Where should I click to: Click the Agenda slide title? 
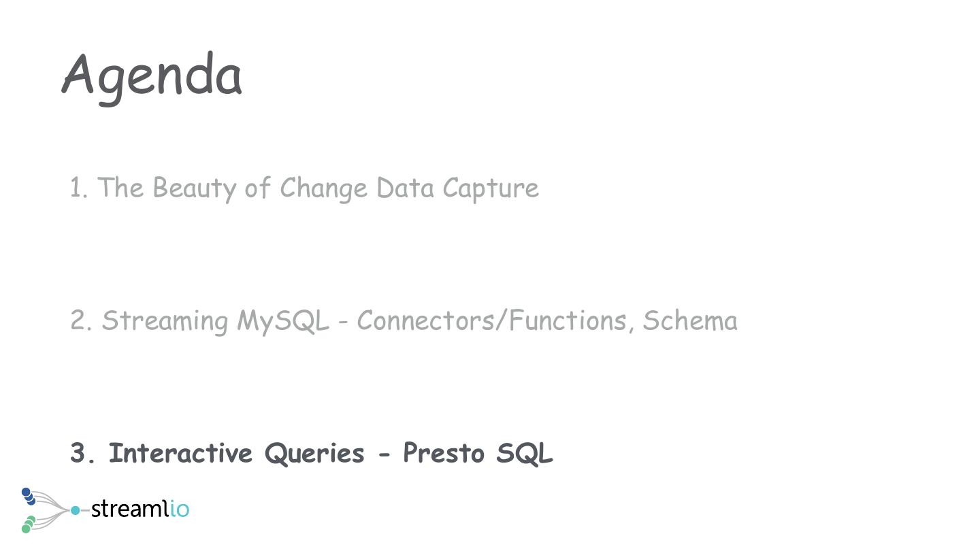coord(152,76)
